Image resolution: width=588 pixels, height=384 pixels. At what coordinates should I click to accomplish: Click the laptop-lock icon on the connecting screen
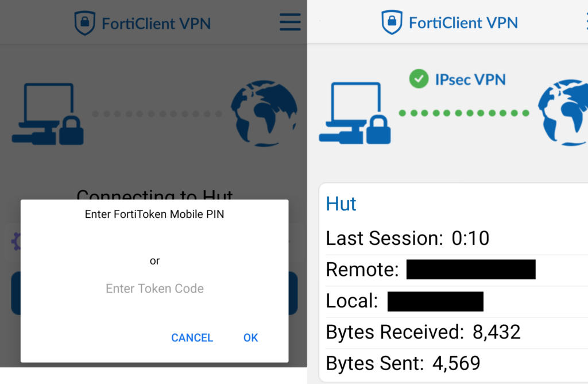(48, 114)
